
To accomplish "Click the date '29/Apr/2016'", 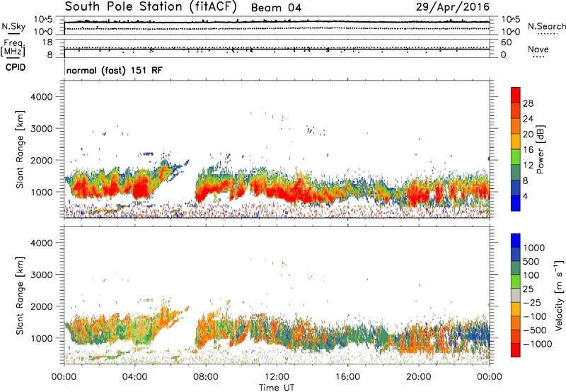I will 453,6.
